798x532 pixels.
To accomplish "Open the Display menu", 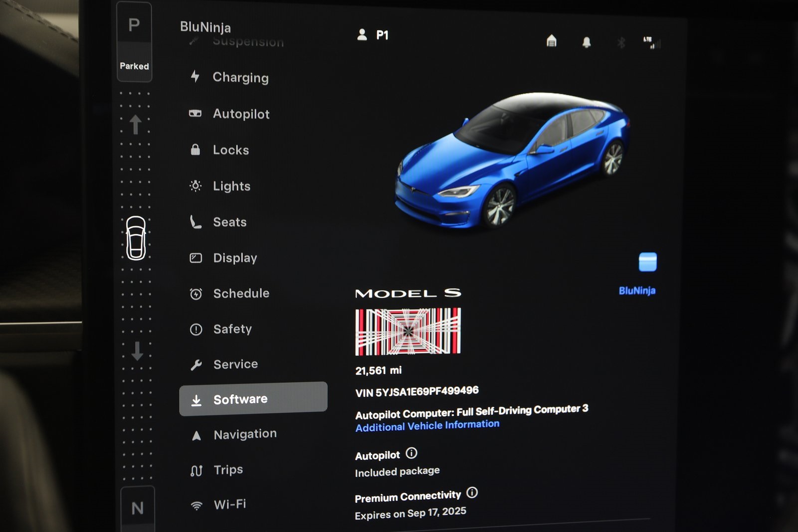I will tap(235, 258).
